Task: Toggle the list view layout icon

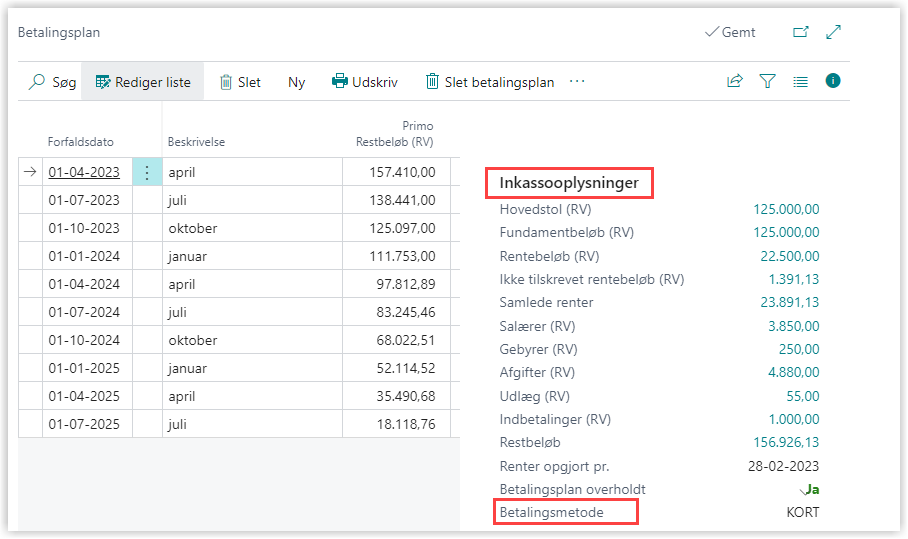Action: click(800, 82)
